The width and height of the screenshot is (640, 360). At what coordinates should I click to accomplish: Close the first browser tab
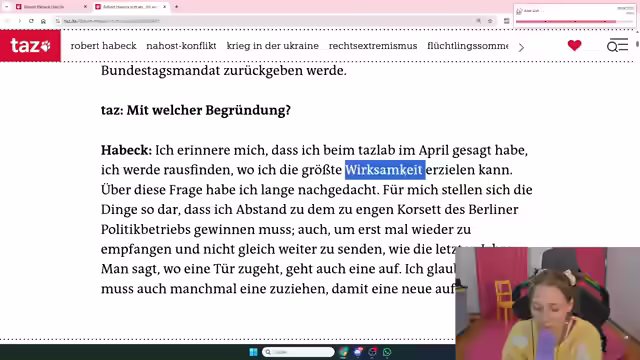coord(85,7)
